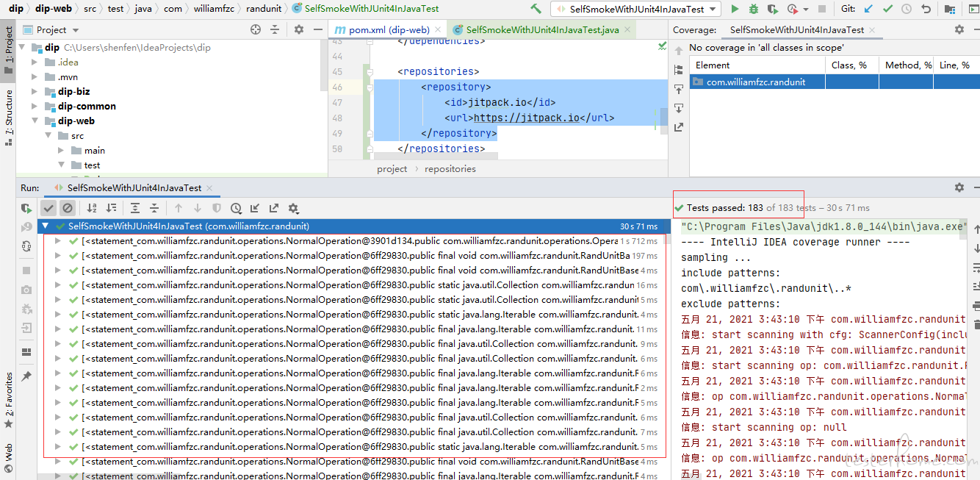This screenshot has width=980, height=480.
Task: Click the Project tree vertical scrollbar
Action: coord(324,65)
